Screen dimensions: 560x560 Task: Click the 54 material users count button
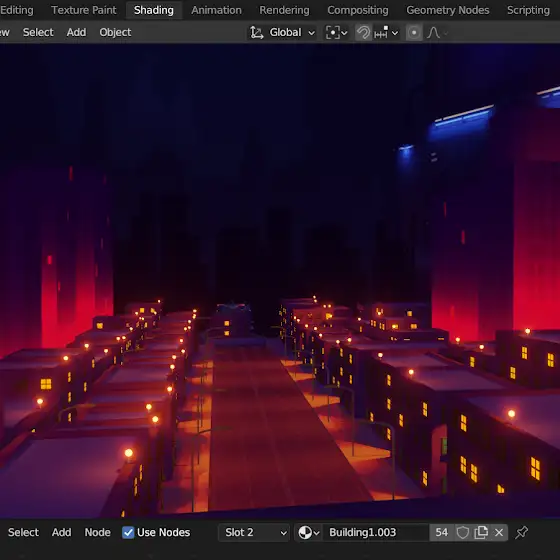pos(441,532)
